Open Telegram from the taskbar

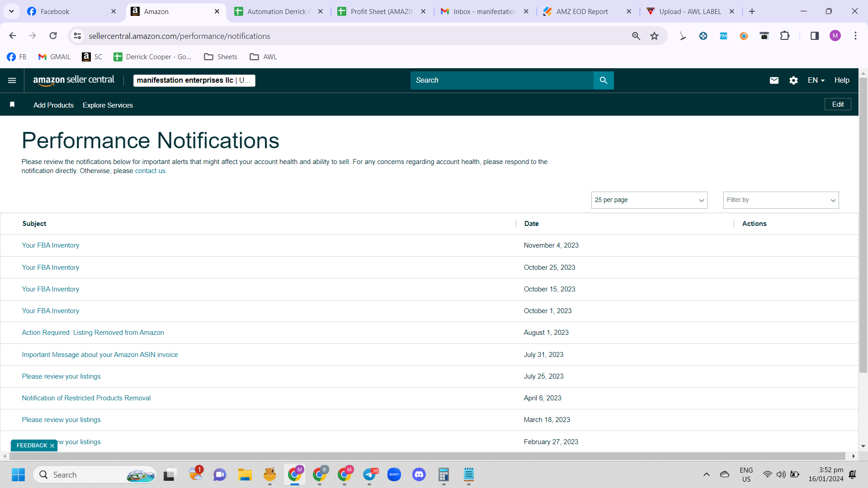[370, 474]
